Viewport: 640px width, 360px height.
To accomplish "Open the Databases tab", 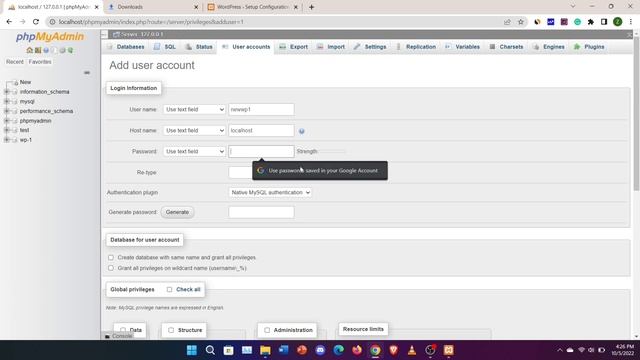I will click(126, 47).
